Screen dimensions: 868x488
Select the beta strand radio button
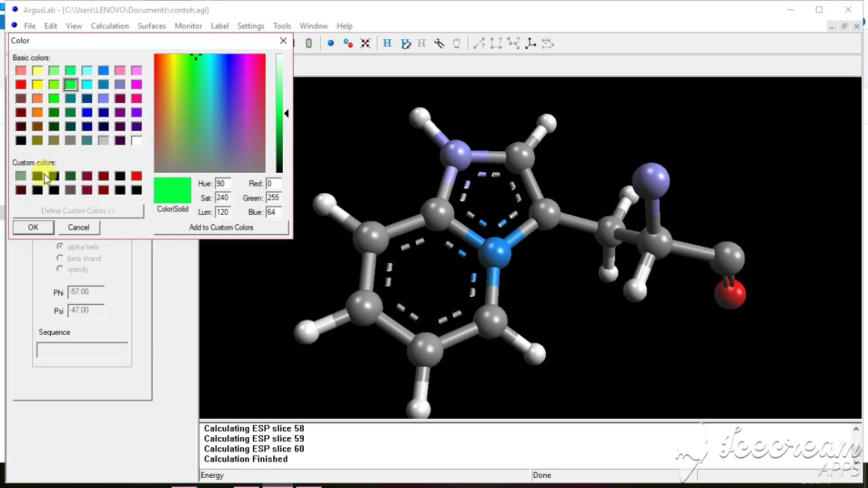click(60, 258)
